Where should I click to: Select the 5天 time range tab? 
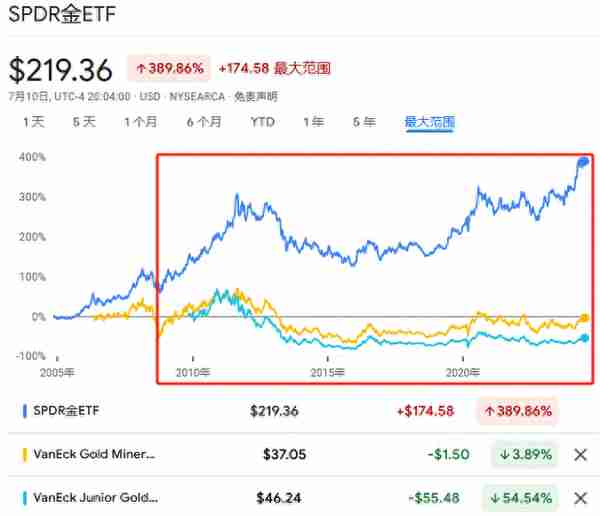point(84,122)
